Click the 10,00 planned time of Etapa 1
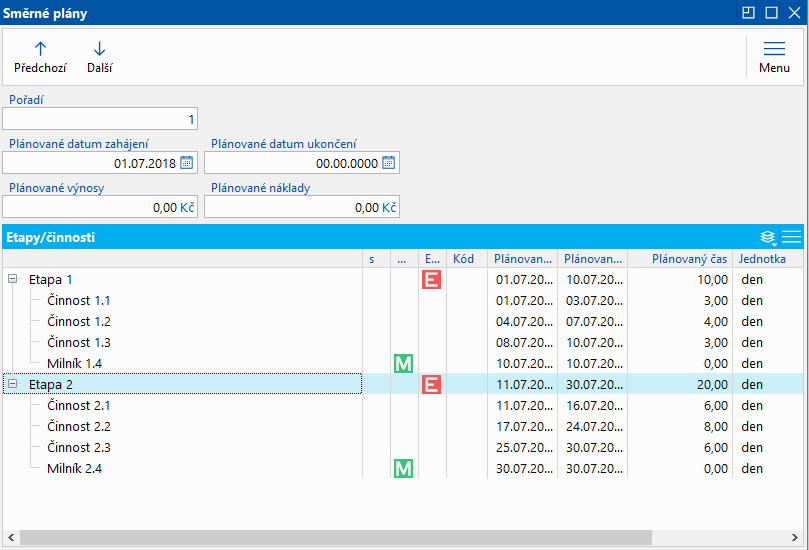 point(713,280)
